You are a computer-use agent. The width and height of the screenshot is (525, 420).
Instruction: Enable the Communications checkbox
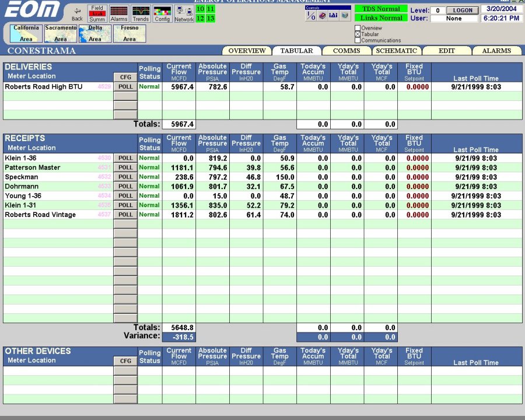pos(358,39)
